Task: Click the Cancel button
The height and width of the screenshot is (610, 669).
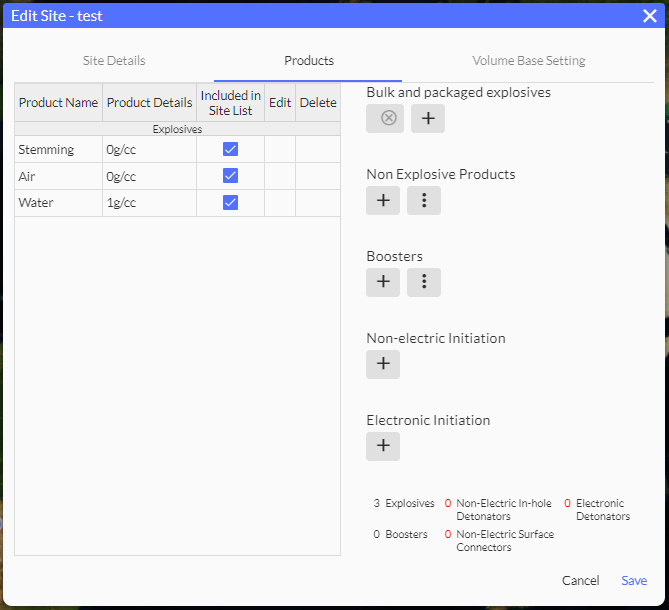Action: pyautogui.click(x=580, y=581)
